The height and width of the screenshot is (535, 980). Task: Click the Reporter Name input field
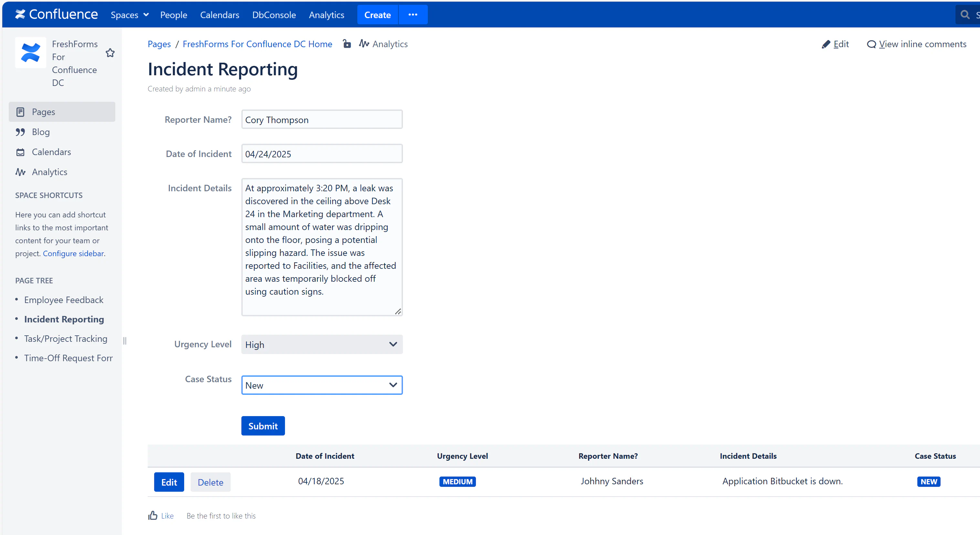click(x=321, y=120)
